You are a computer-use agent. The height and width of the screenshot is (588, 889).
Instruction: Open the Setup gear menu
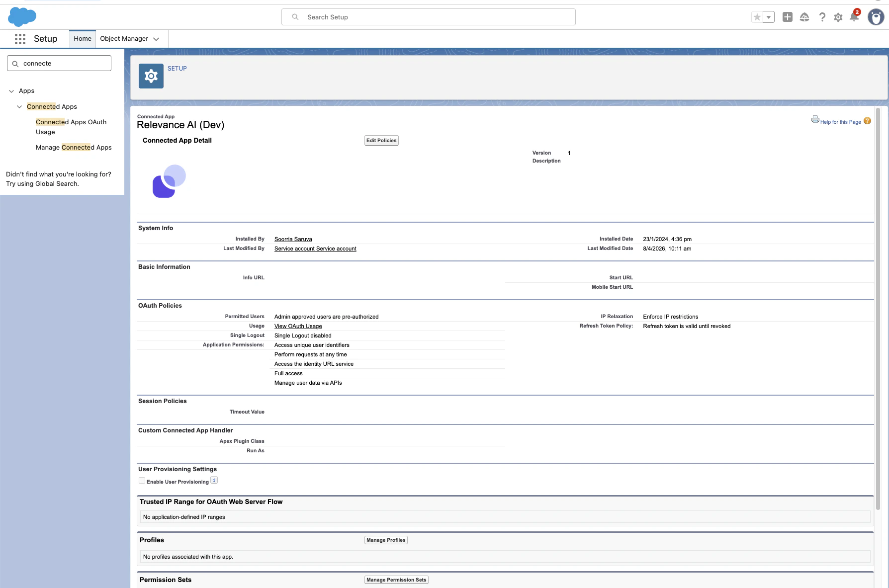pyautogui.click(x=838, y=17)
